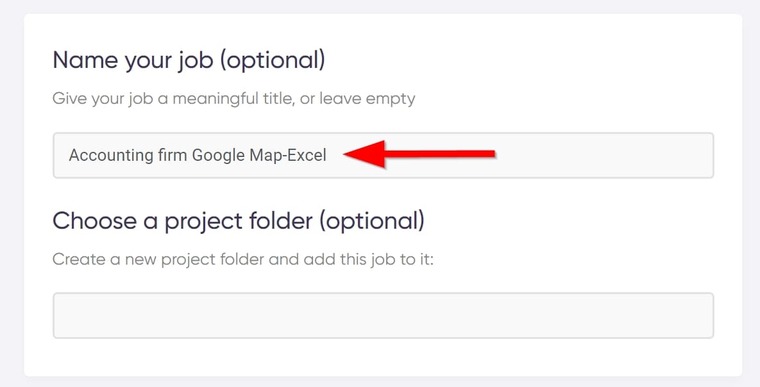This screenshot has width=760, height=387.
Task: Click the words 'or leave empty' in hint
Action: (358, 99)
